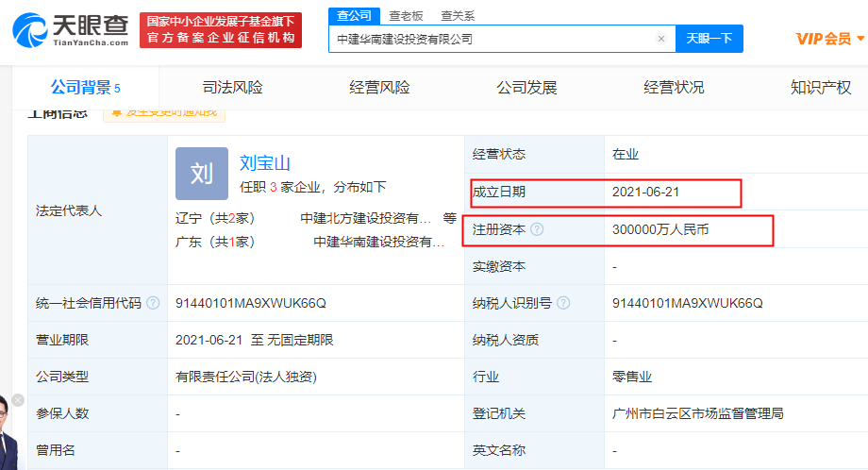Viewport: 868px width, 470px height.
Task: Click the 发生变更时通知我 notification button
Action: pyautogui.click(x=164, y=113)
